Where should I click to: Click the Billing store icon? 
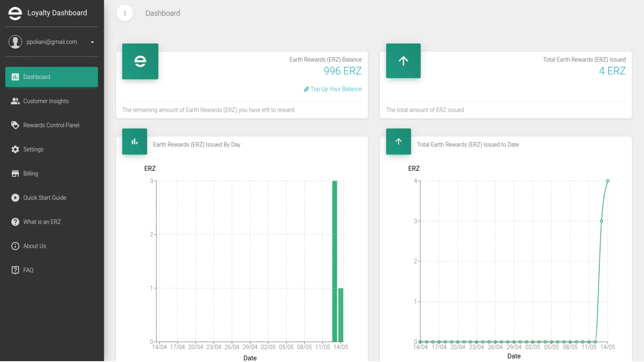(15, 173)
